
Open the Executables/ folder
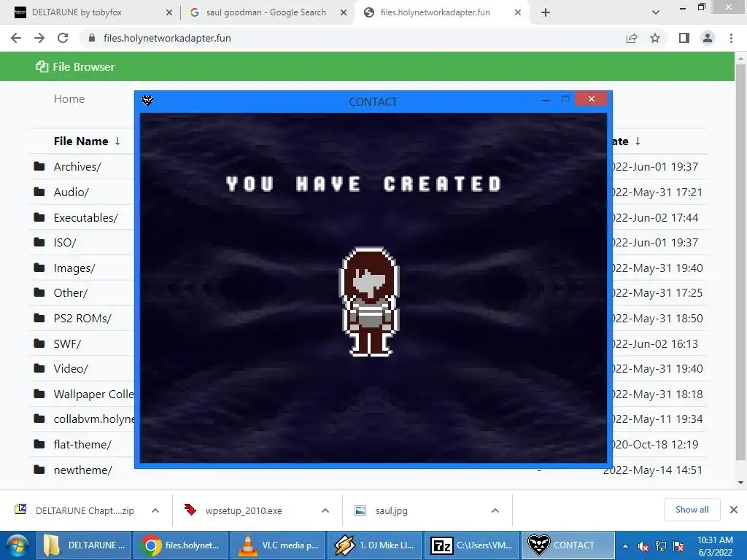click(86, 217)
